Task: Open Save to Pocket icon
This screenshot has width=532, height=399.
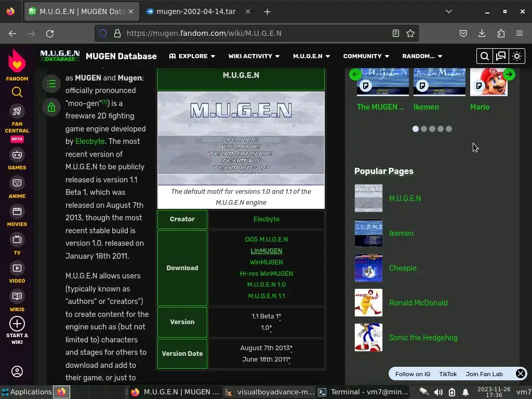Action: pyautogui.click(x=463, y=33)
